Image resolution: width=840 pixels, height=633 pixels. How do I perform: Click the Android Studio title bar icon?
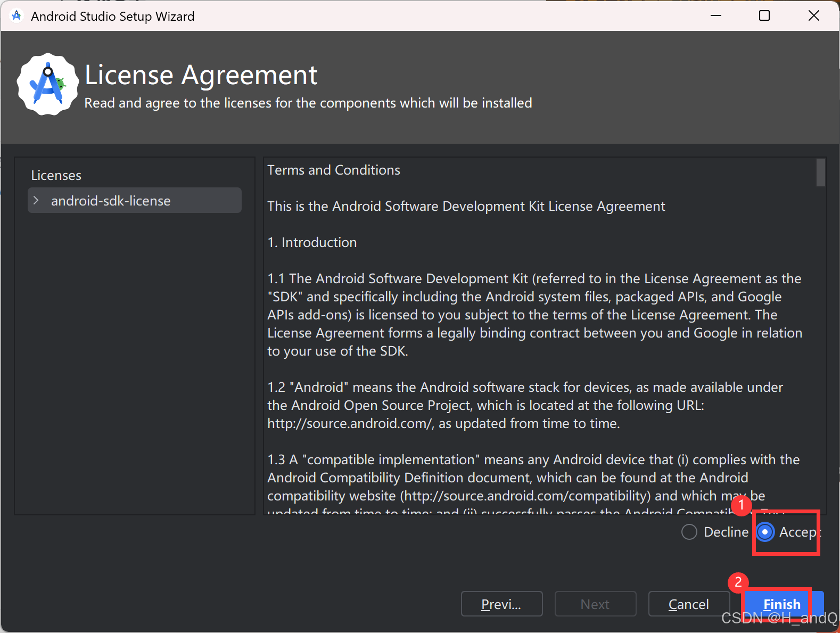17,16
